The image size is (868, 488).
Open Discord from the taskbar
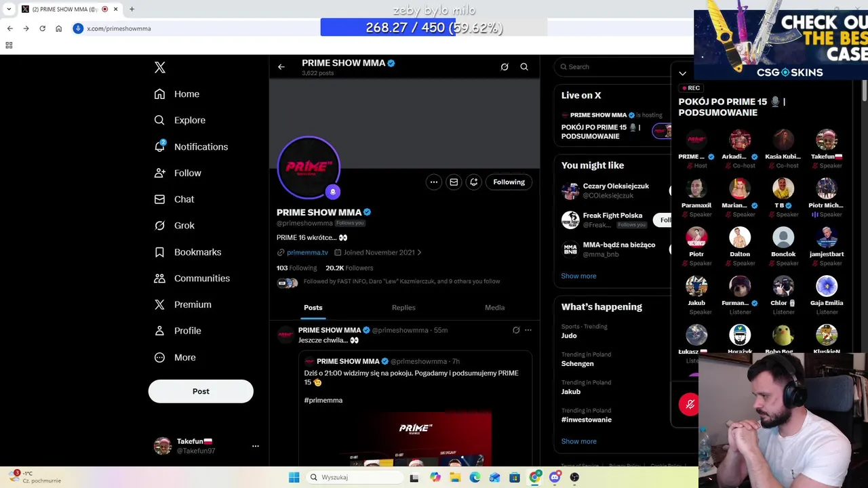point(555,477)
